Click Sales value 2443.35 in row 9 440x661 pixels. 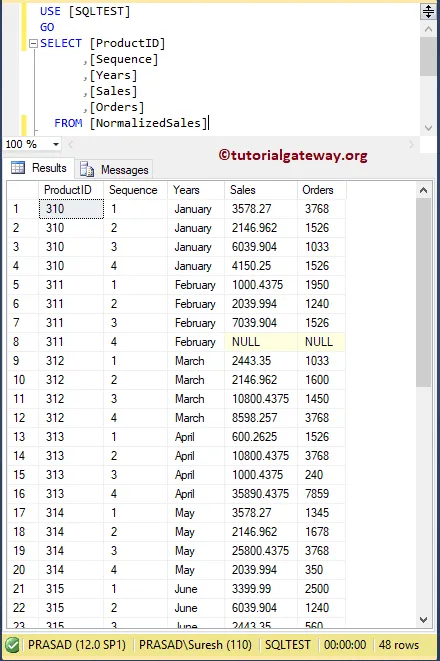[260, 361]
